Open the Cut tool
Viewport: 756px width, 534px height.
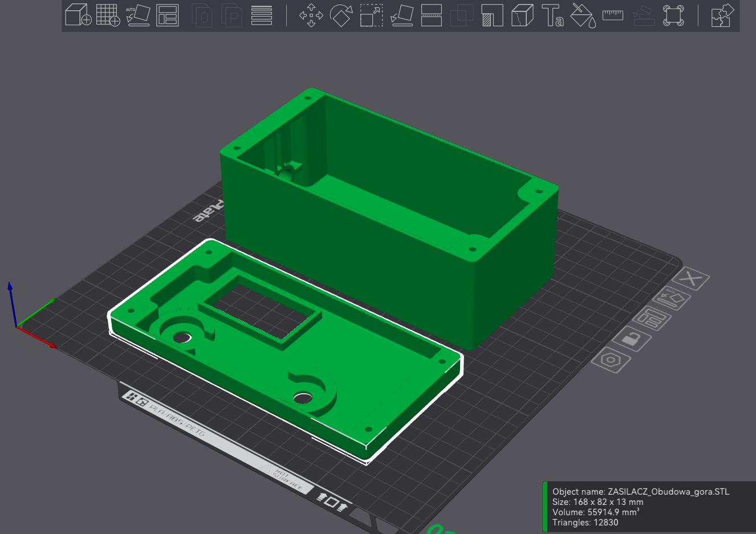coord(432,15)
